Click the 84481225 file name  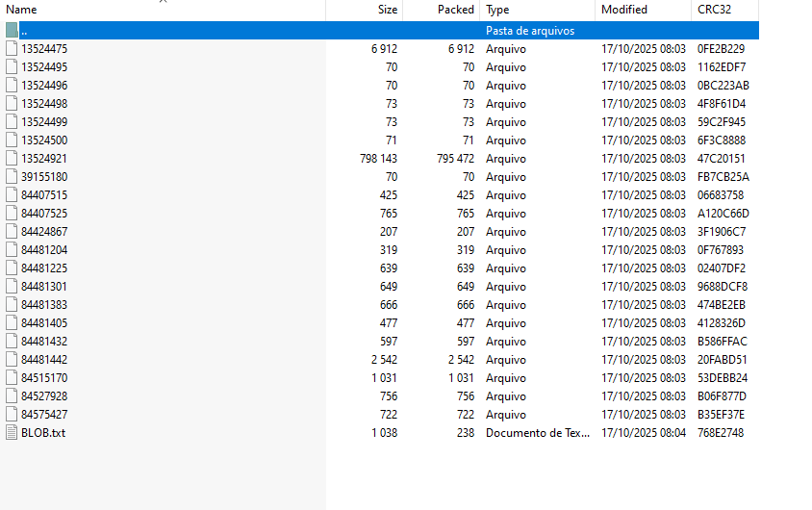point(44,268)
